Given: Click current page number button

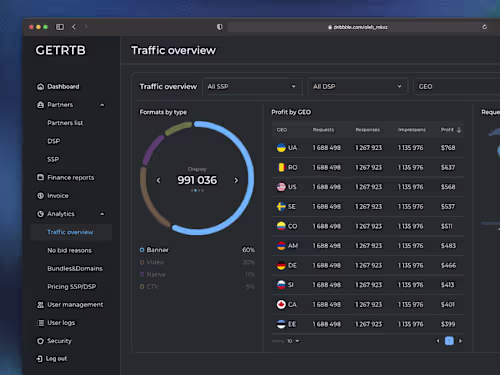Looking at the screenshot, I should [x=449, y=341].
